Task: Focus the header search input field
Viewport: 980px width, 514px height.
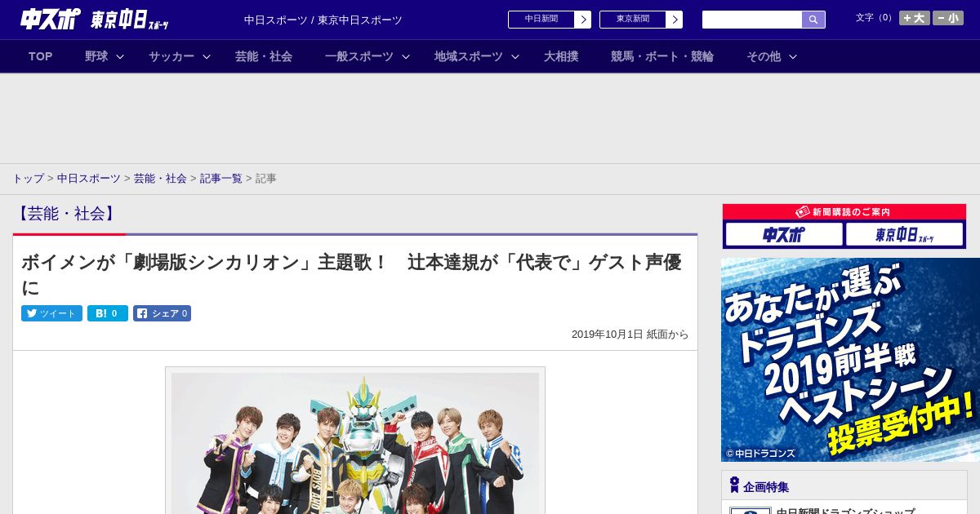Action: tap(752, 20)
